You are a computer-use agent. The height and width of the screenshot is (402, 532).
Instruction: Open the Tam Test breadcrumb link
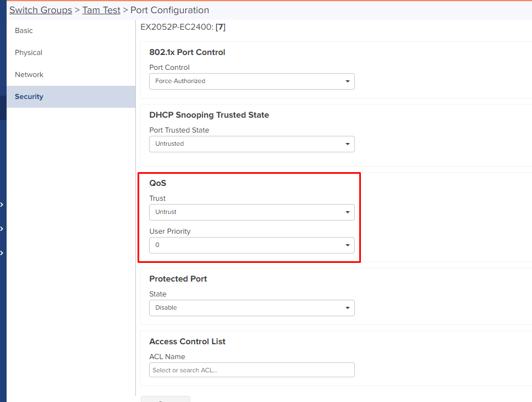(x=101, y=10)
